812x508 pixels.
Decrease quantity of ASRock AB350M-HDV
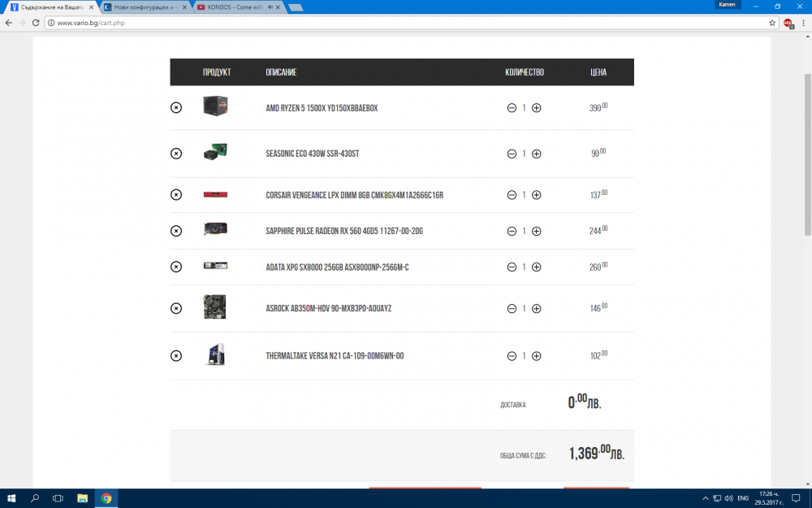tap(512, 308)
